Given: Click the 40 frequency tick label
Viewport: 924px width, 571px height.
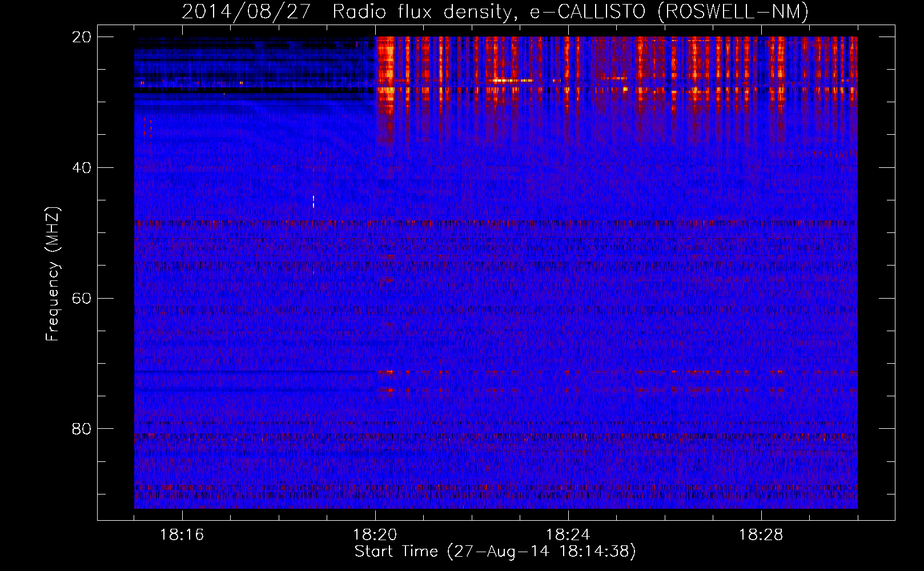Looking at the screenshot, I should 82,168.
